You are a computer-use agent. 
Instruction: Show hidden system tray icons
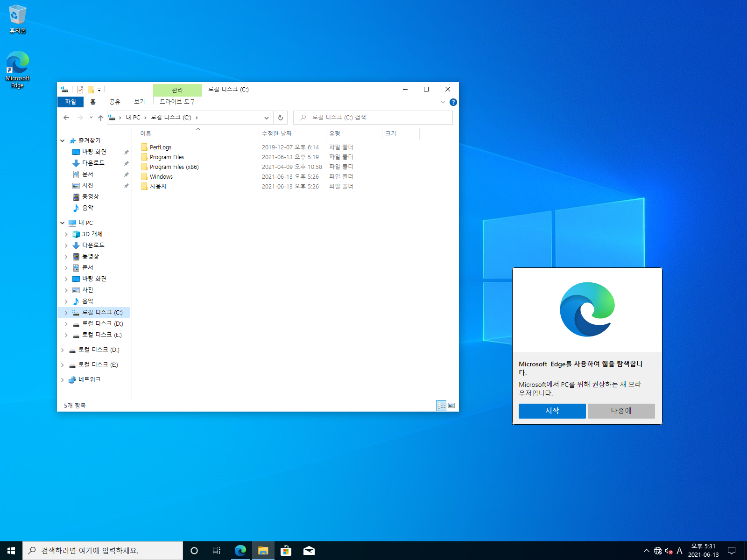[647, 551]
